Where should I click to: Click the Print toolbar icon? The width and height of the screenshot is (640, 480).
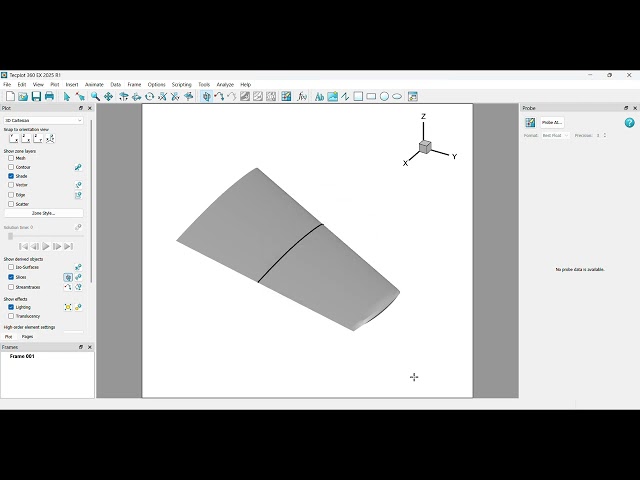[49, 96]
